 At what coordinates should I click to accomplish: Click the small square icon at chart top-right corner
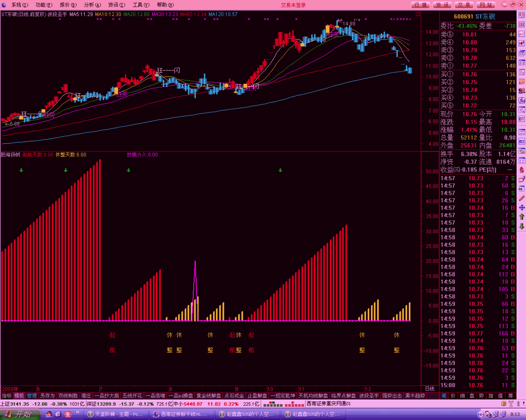[418, 14]
